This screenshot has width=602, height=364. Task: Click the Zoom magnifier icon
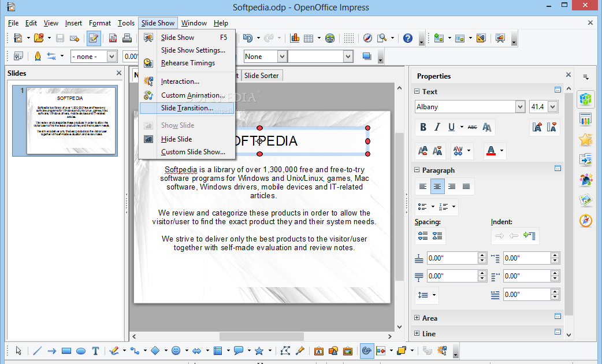(x=382, y=38)
